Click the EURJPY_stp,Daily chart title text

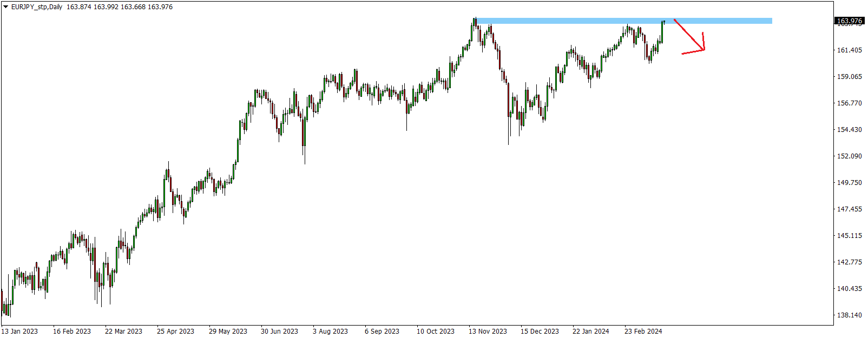tap(36, 7)
